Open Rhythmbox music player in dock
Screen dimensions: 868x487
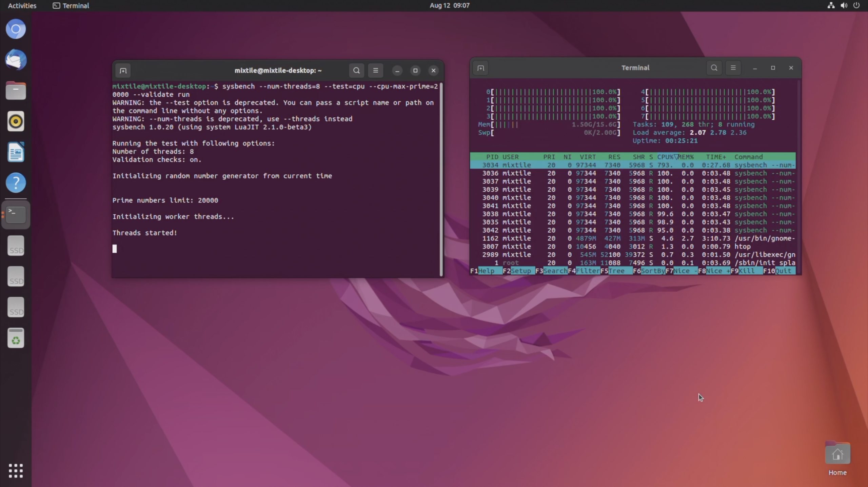tap(16, 121)
